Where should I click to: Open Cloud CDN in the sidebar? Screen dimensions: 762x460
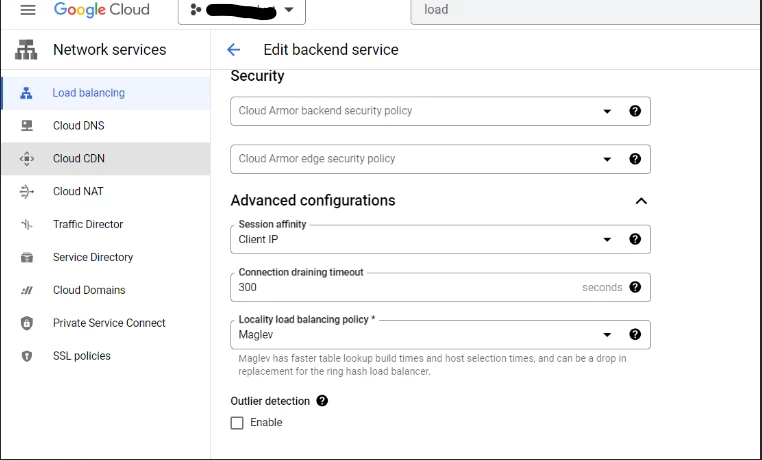[106, 159]
